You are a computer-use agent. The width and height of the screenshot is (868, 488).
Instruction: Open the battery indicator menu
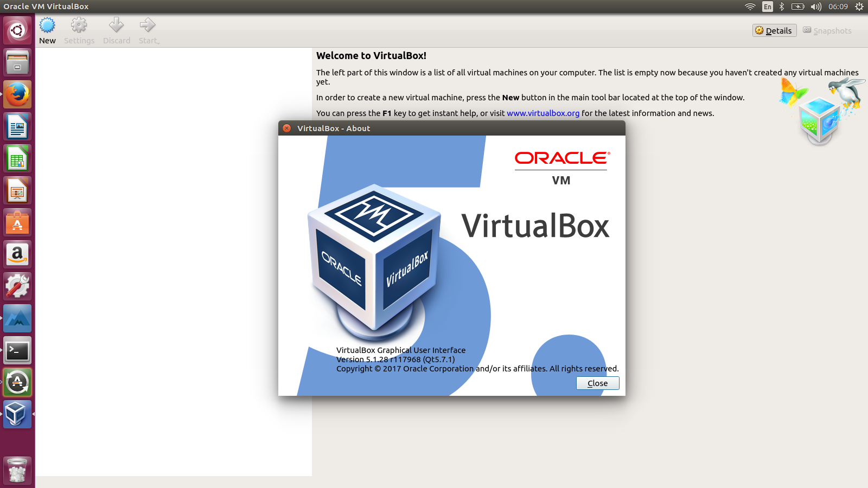[x=797, y=7]
